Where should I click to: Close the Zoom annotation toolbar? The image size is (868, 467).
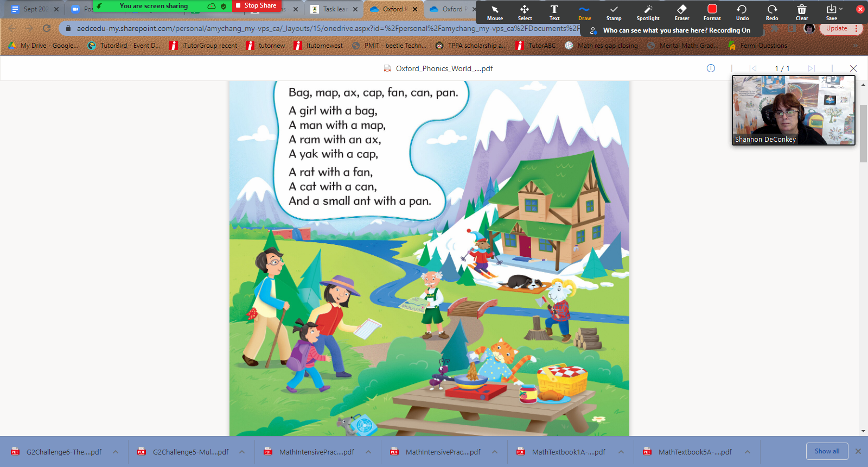click(860, 9)
